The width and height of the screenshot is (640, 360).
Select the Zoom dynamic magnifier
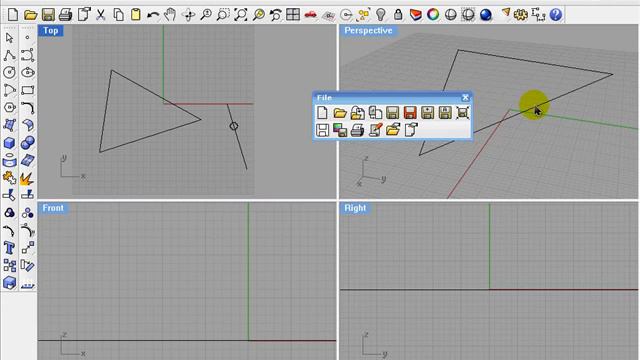(x=206, y=15)
